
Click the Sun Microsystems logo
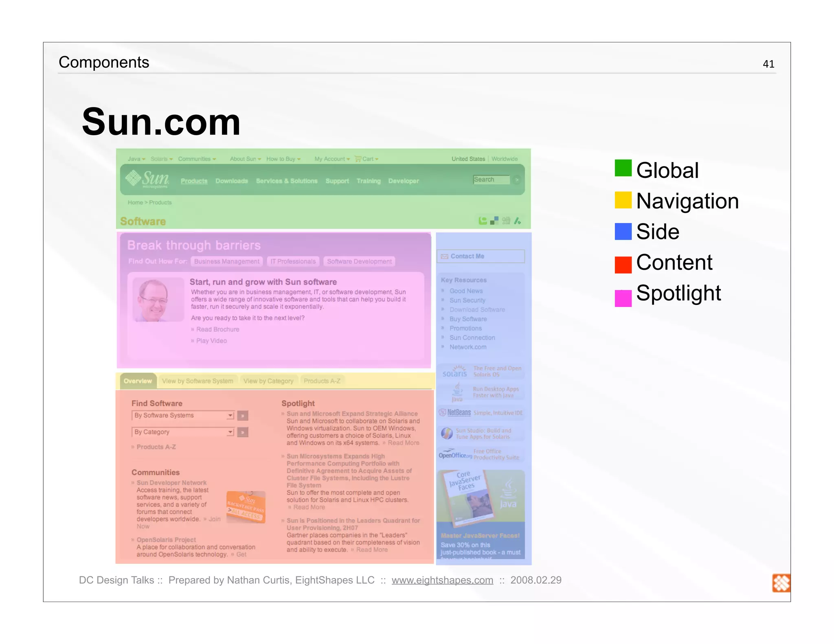147,179
